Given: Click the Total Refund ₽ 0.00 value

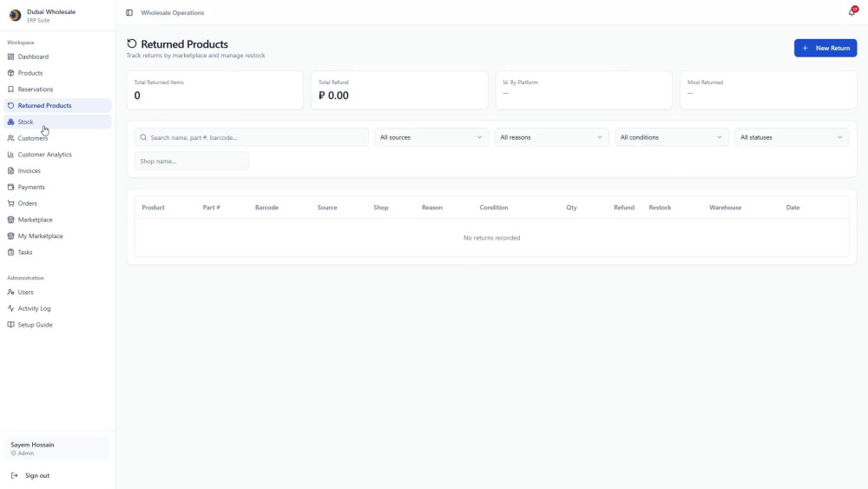Looking at the screenshot, I should click(x=333, y=96).
